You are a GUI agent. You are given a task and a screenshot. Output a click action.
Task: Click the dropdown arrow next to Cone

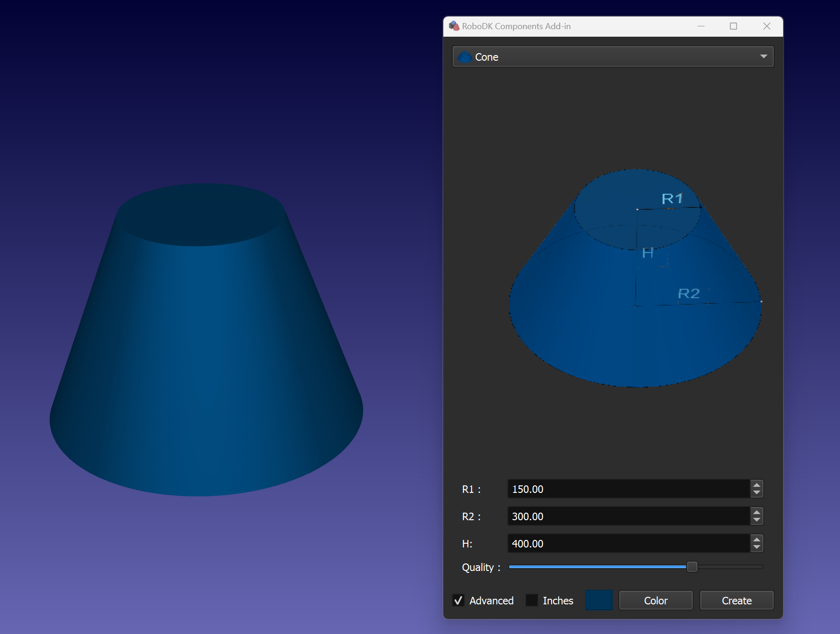(764, 56)
